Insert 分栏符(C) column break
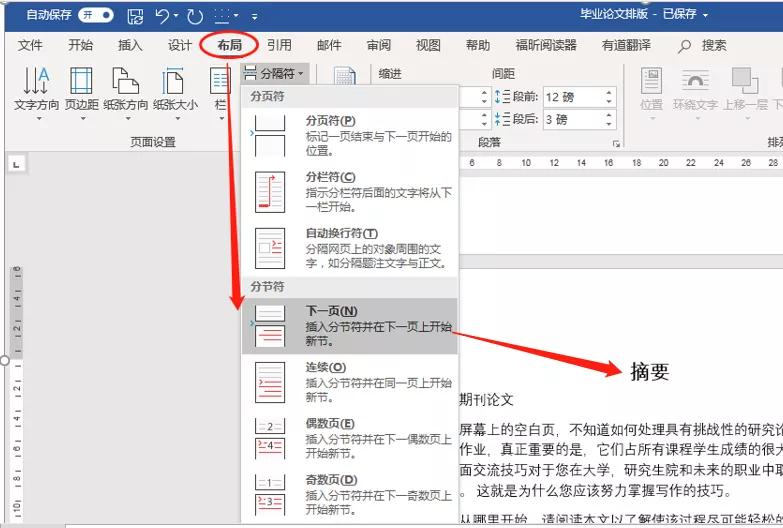This screenshot has width=783, height=528. [350, 192]
